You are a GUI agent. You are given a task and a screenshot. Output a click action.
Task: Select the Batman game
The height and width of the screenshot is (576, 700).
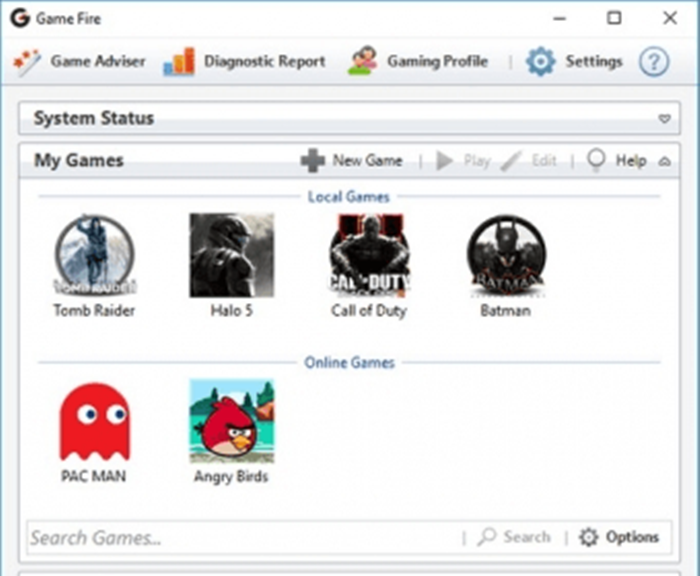pos(506,256)
